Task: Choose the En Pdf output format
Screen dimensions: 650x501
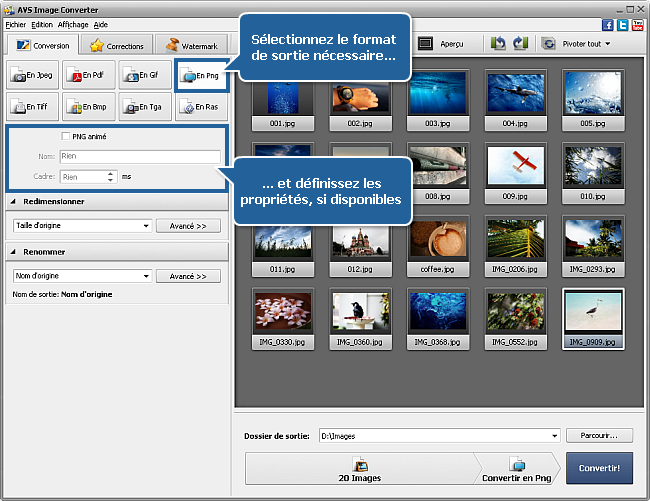Action: (x=89, y=75)
